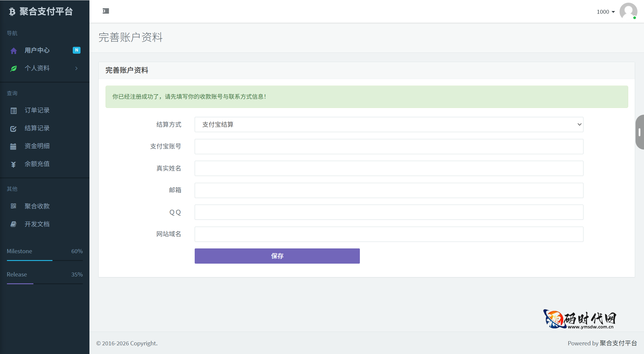644x354 pixels.
Task: Open the 结算方式 dropdown
Action: pos(389,125)
